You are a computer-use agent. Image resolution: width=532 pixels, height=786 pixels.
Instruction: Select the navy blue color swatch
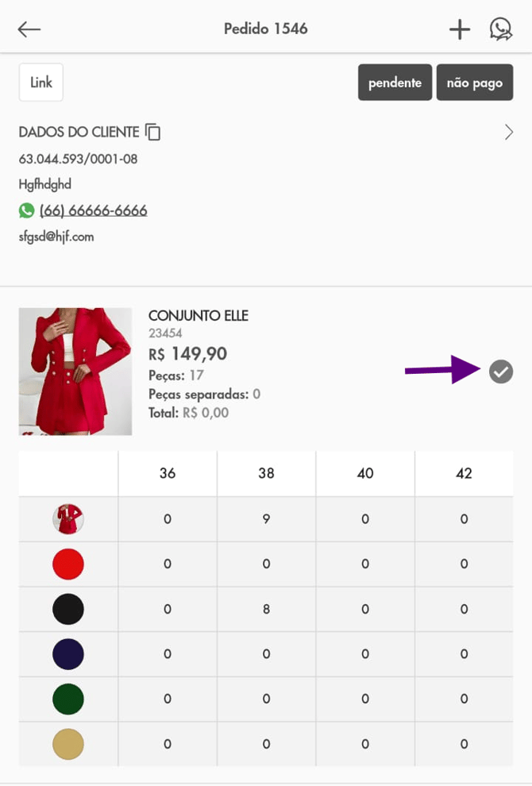[x=68, y=654]
